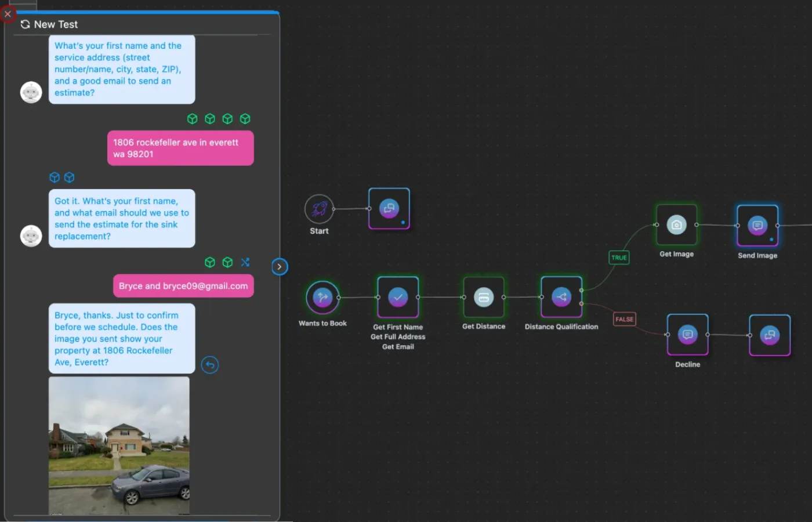Click the Decline message node
Image resolution: width=812 pixels, height=522 pixels.
(687, 335)
